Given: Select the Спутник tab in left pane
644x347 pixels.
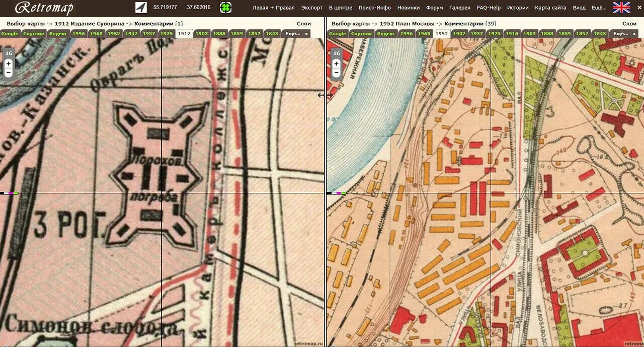Looking at the screenshot, I should [x=33, y=34].
